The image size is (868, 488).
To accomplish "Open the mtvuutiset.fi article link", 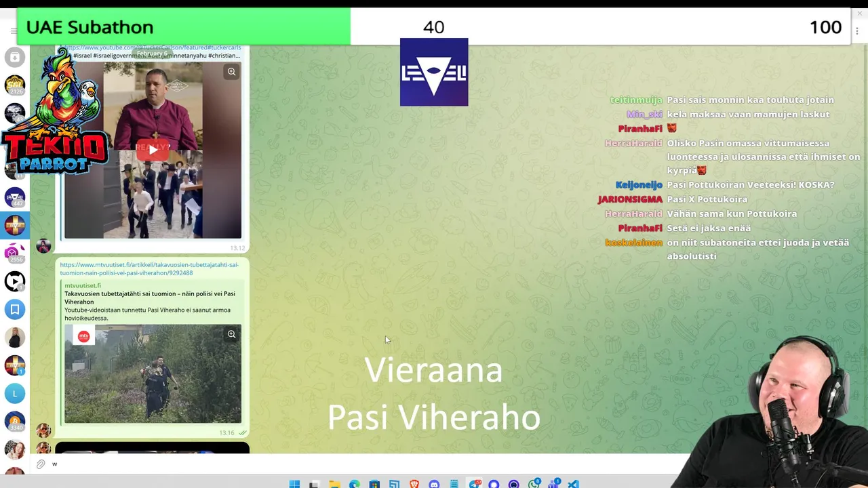I will coord(149,268).
